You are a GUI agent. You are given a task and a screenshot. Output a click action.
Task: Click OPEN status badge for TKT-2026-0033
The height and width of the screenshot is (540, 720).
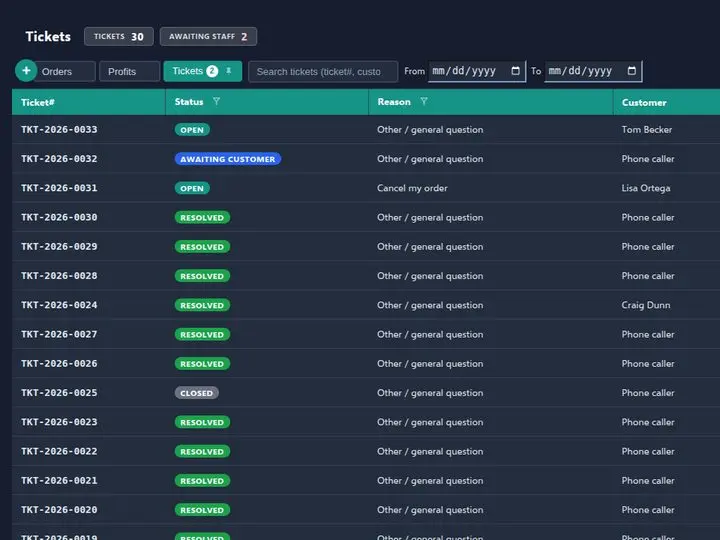coord(192,130)
